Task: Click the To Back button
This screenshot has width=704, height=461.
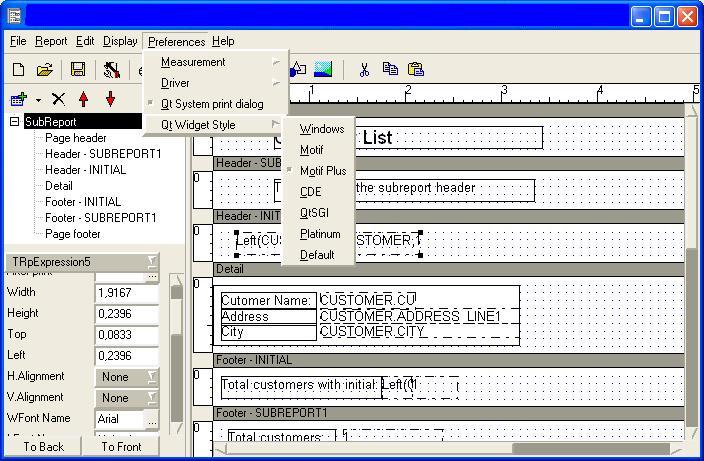Action: click(43, 447)
